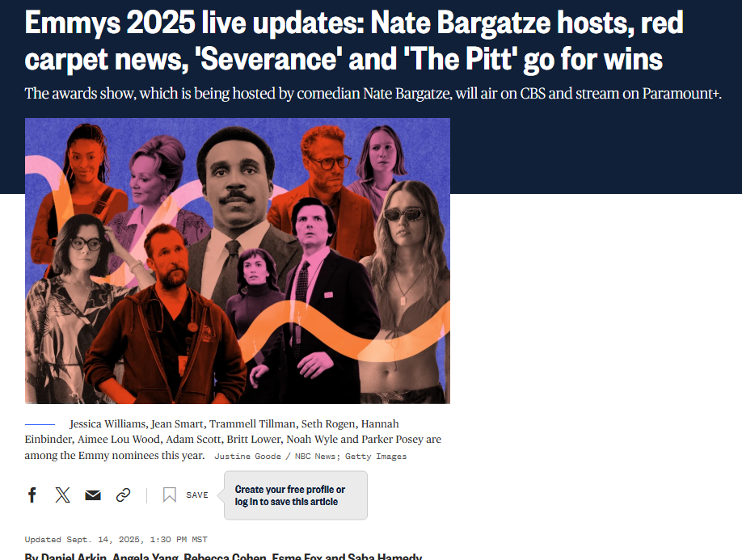Share article on X icon
742x560 pixels.
point(62,495)
